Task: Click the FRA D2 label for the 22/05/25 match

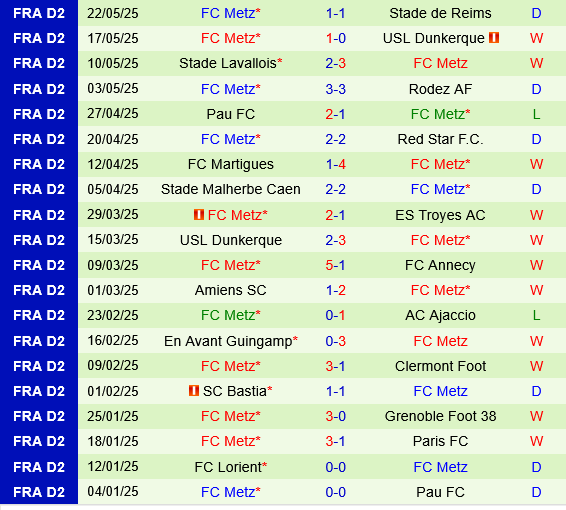Action: (39, 13)
